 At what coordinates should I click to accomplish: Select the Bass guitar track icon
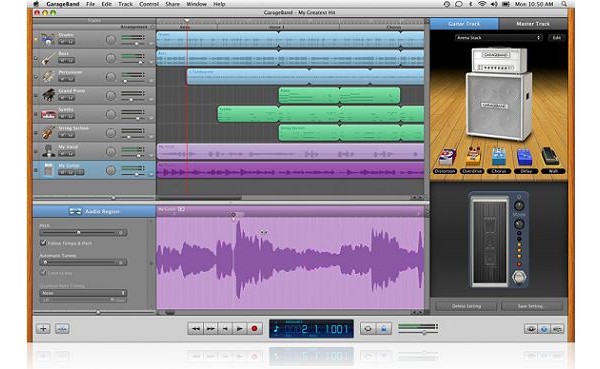(x=48, y=58)
